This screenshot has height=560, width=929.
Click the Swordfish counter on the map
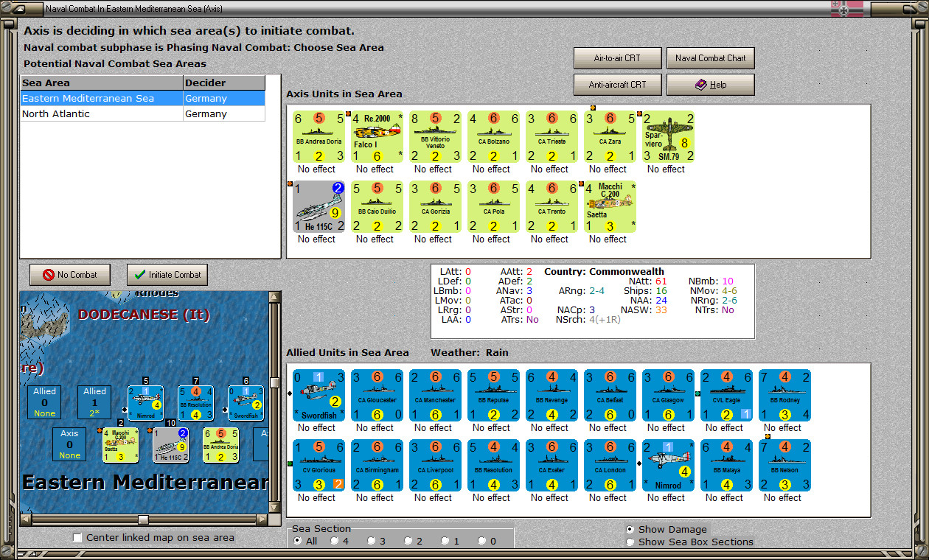pyautogui.click(x=246, y=403)
